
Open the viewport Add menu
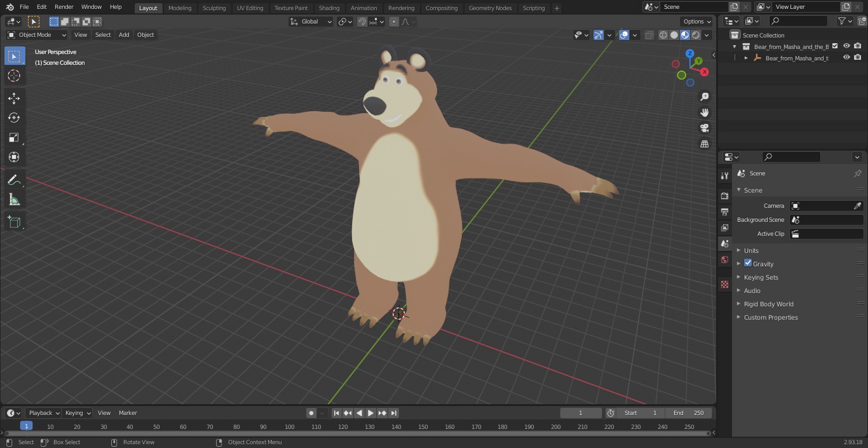click(124, 35)
